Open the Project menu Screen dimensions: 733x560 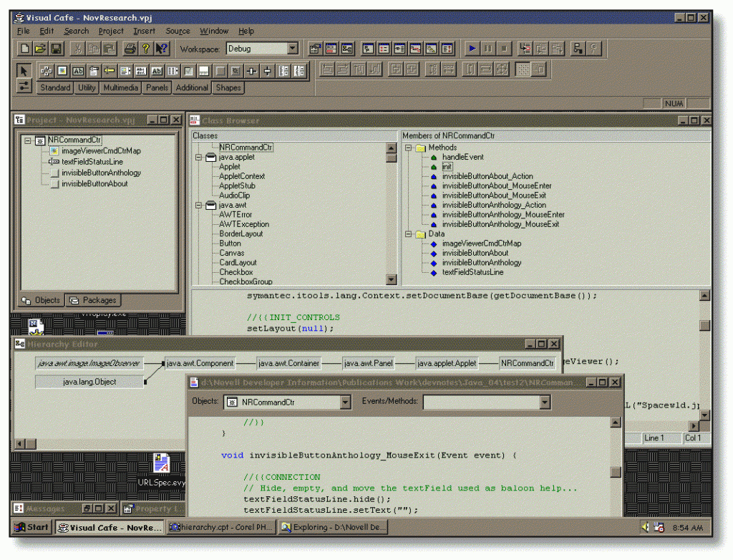[x=111, y=31]
